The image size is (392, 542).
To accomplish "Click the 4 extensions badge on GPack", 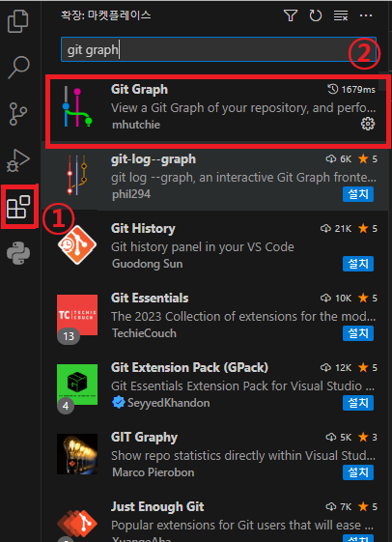I will click(66, 406).
